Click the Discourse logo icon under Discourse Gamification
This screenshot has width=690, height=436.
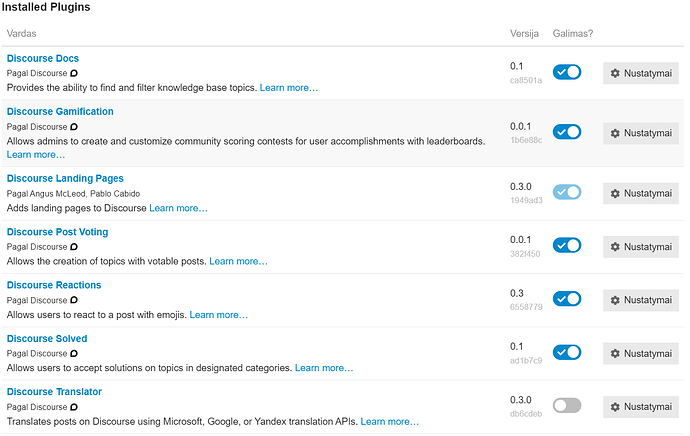tap(74, 127)
